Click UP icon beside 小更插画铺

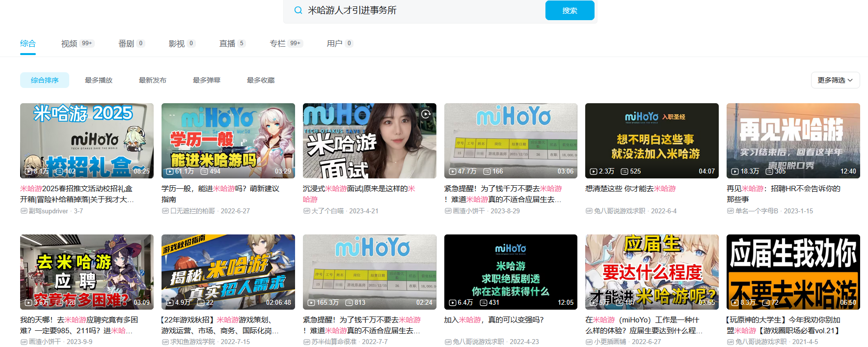589,342
